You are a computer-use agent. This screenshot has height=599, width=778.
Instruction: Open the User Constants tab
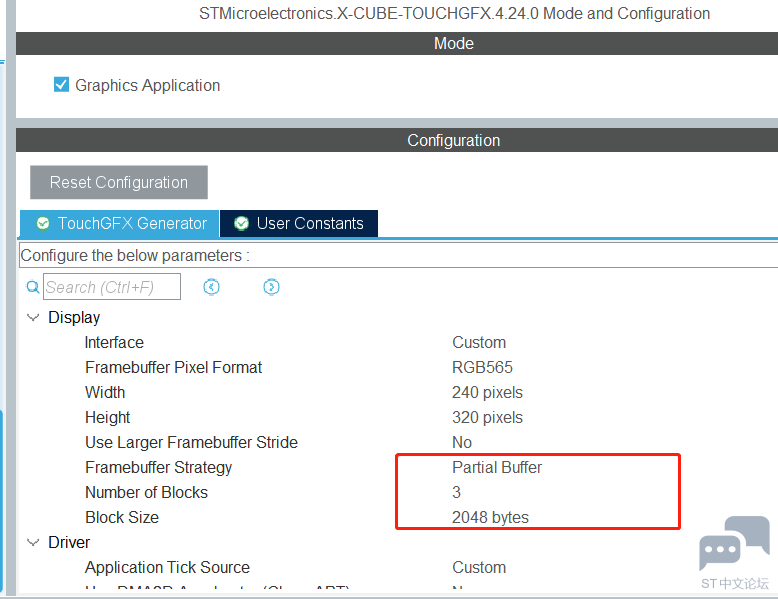pos(299,223)
